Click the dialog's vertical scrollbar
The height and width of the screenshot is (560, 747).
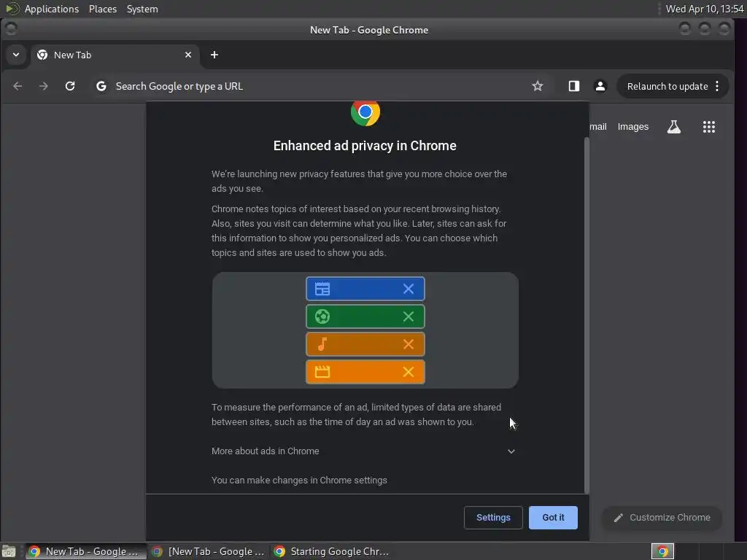pos(587,315)
